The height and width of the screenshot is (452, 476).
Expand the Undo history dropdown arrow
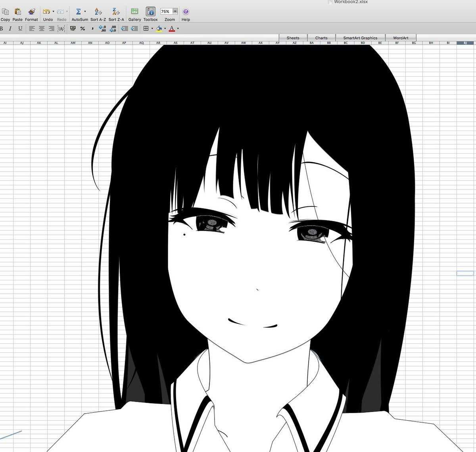coord(54,12)
